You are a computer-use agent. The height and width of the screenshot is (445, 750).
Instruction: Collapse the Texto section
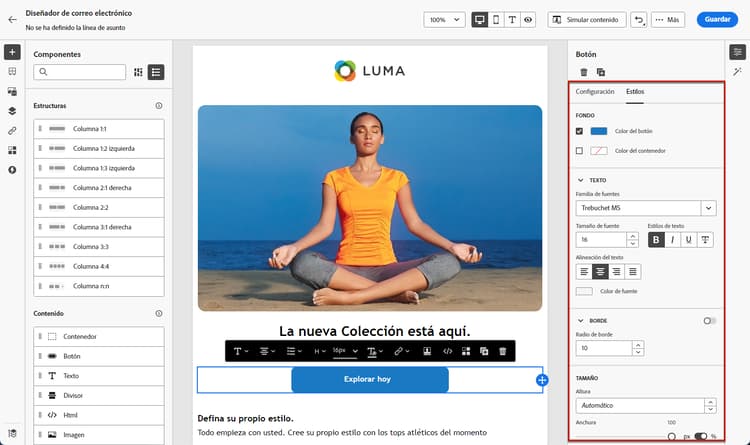[580, 180]
